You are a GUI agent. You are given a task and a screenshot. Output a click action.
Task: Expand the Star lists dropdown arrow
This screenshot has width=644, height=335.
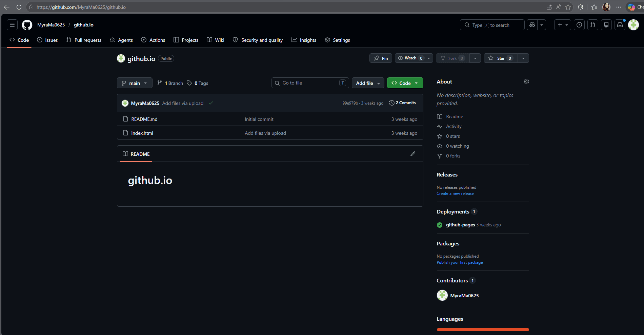pyautogui.click(x=523, y=58)
